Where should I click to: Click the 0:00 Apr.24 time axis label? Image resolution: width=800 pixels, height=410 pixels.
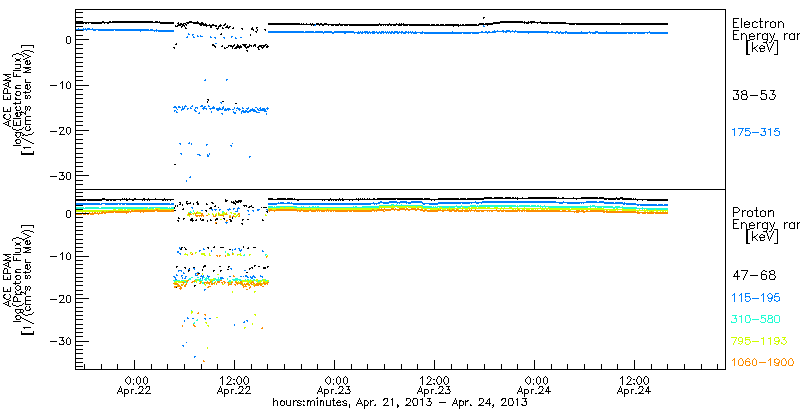pos(535,386)
